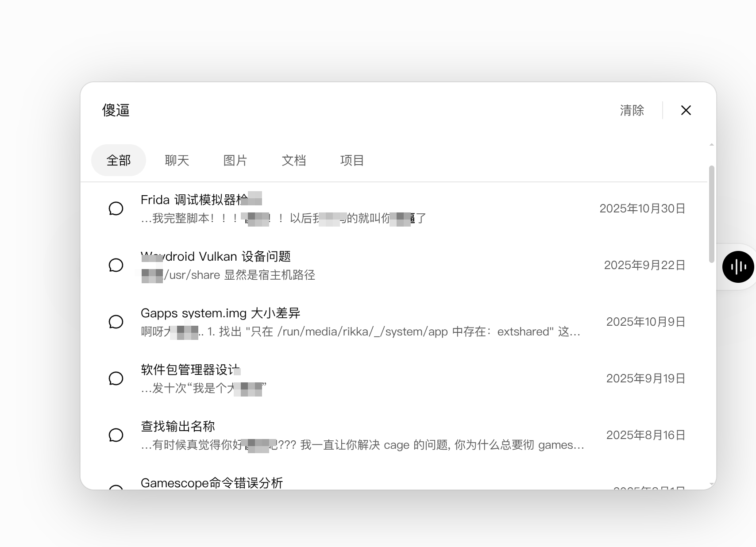
Task: Close the search dialog with the X
Action: pyautogui.click(x=686, y=110)
